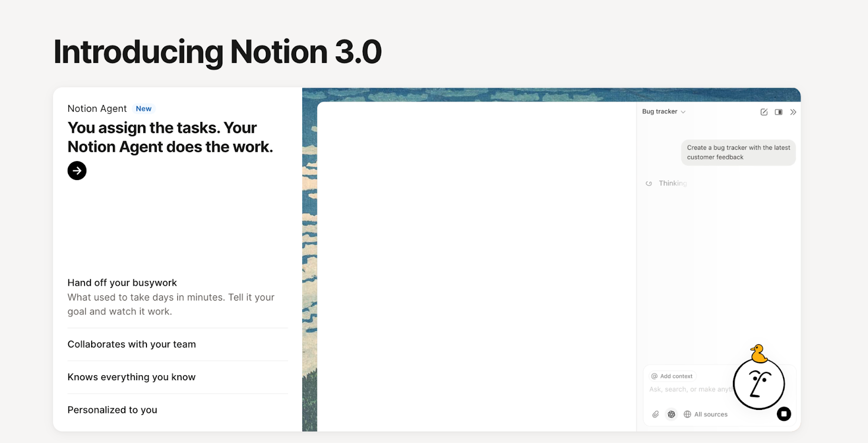Open new chat compose icon in agent panel
The image size is (868, 443).
click(x=764, y=112)
